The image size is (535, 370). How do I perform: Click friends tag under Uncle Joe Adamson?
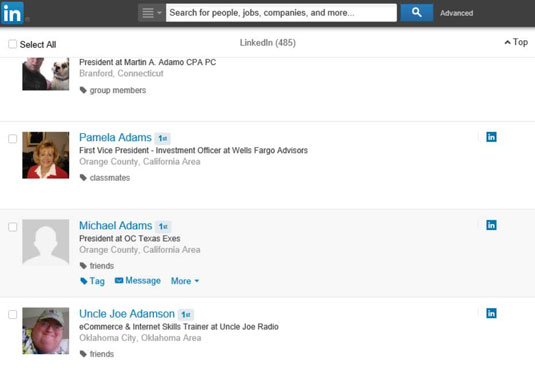pyautogui.click(x=97, y=354)
